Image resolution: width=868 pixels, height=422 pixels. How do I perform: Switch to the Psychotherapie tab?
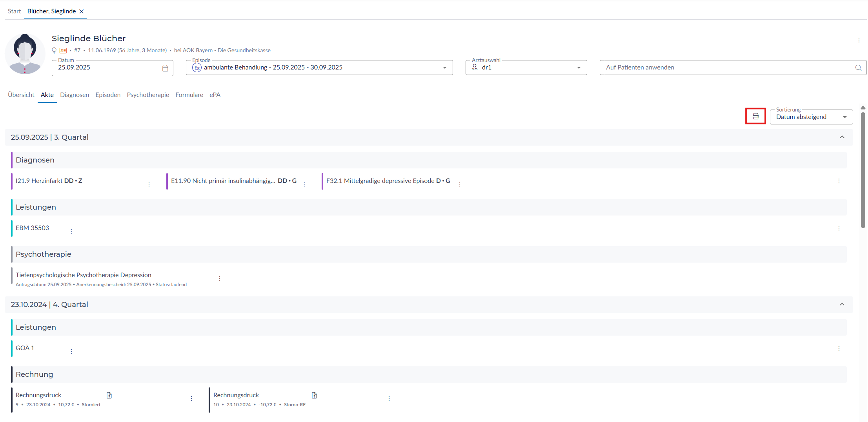click(148, 95)
